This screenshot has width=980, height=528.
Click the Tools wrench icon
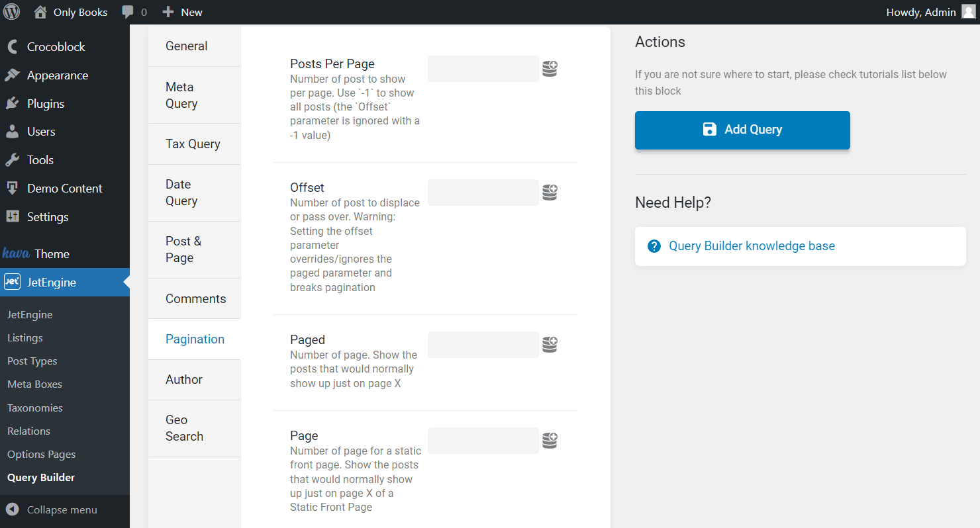click(x=12, y=160)
